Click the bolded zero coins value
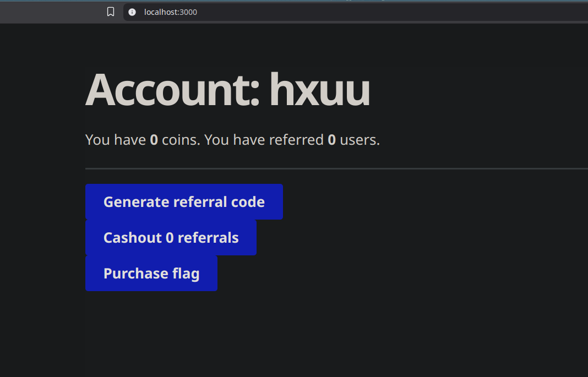588x377 pixels. pos(154,139)
